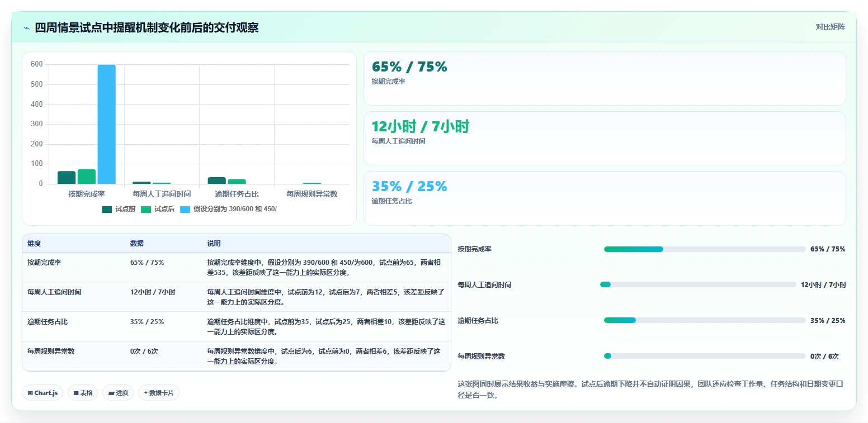Screen dimensions: 868x423
Task: Click the 0次 / 6次 value beside progress bar
Action: click(824, 357)
